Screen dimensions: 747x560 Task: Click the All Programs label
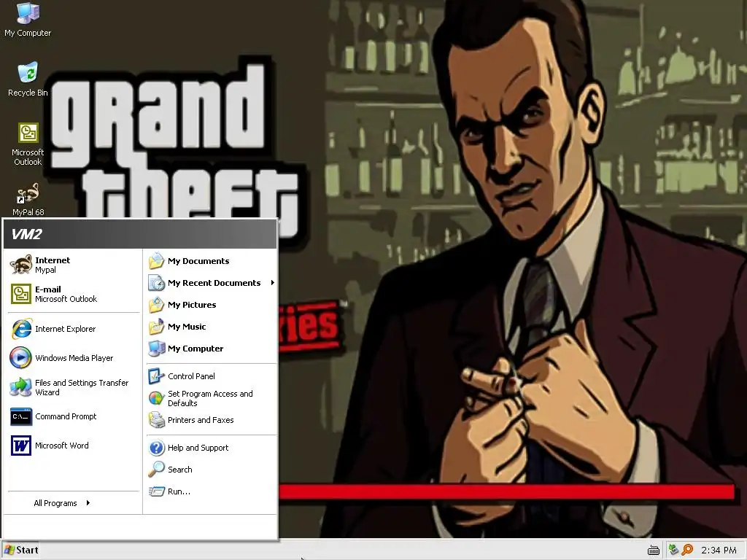55,503
